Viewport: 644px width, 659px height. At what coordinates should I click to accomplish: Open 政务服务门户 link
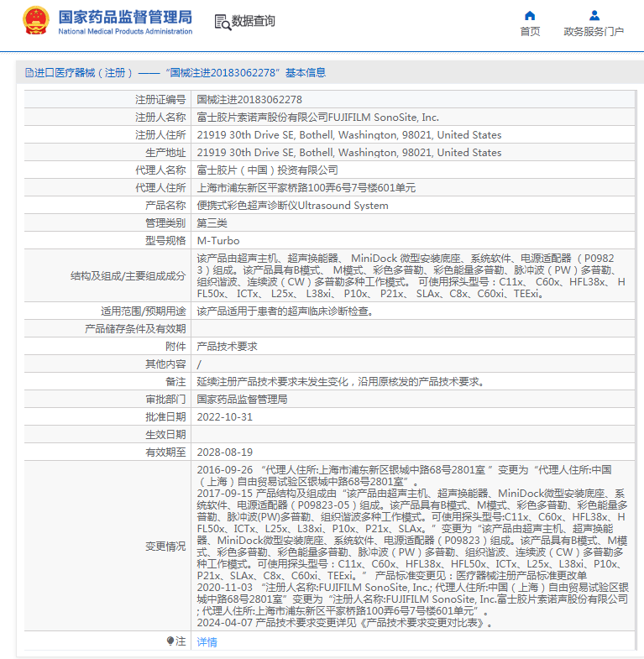tap(594, 32)
